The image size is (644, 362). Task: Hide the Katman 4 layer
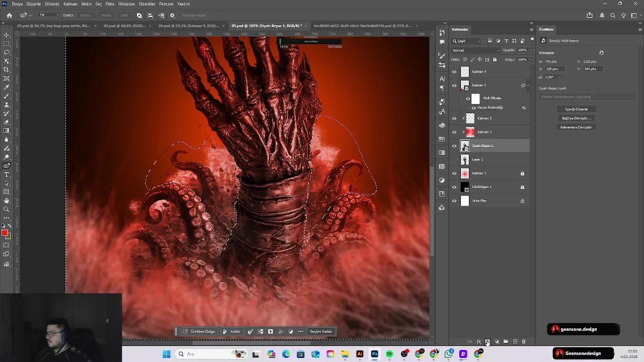pos(454,72)
